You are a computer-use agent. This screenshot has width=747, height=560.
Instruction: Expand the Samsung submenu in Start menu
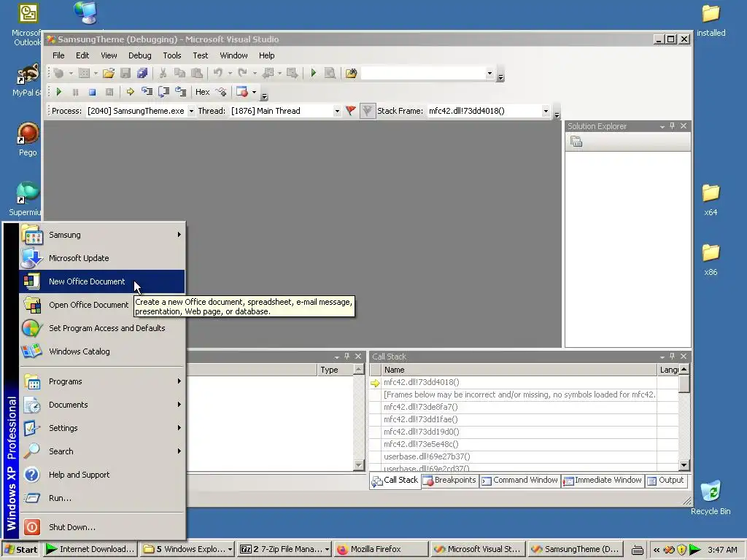[x=101, y=234]
